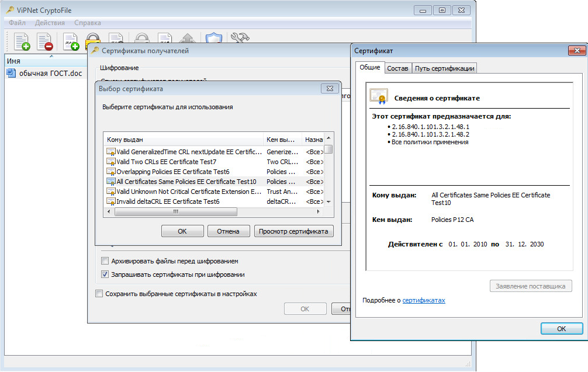Click issuer cell Trust An...
The height and width of the screenshot is (372, 588).
coord(282,192)
